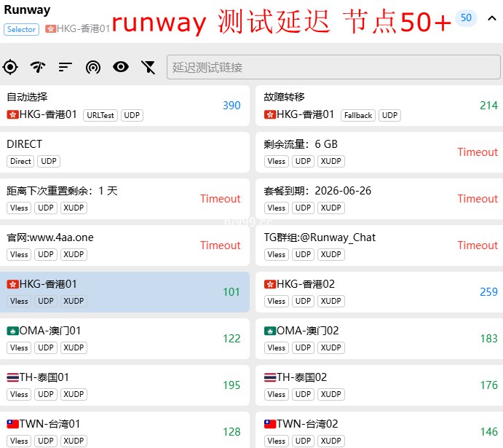Locate the current node with target icon
Viewport: 503px width, 448px height.
coord(10,67)
